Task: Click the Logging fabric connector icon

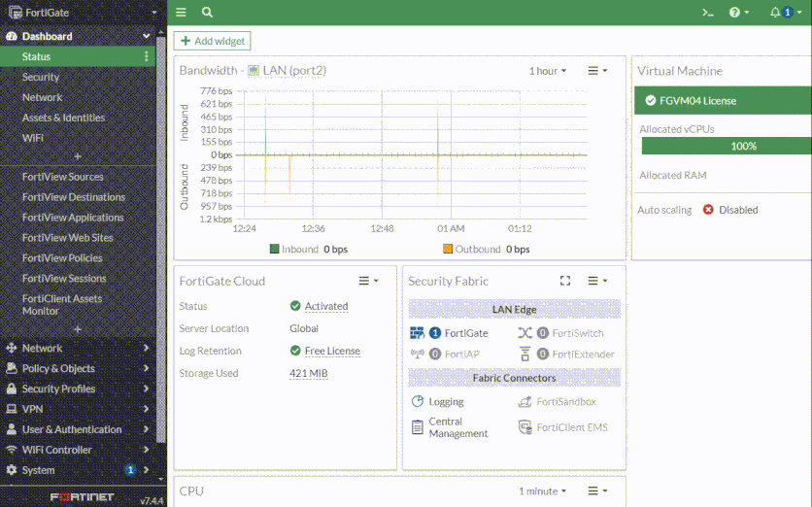Action: 418,401
